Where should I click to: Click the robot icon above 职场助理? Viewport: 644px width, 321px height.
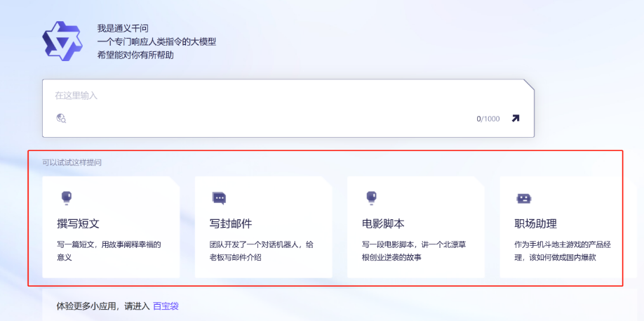(523, 199)
